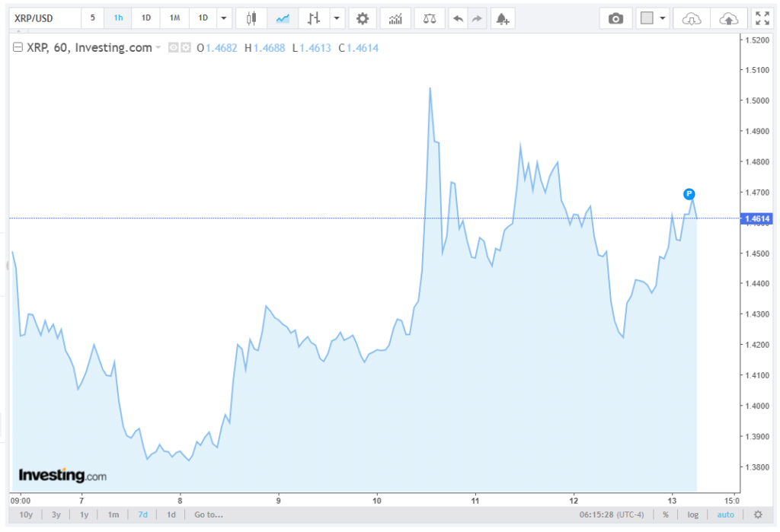Select the 7d range tab
The height and width of the screenshot is (532, 780).
point(142,514)
